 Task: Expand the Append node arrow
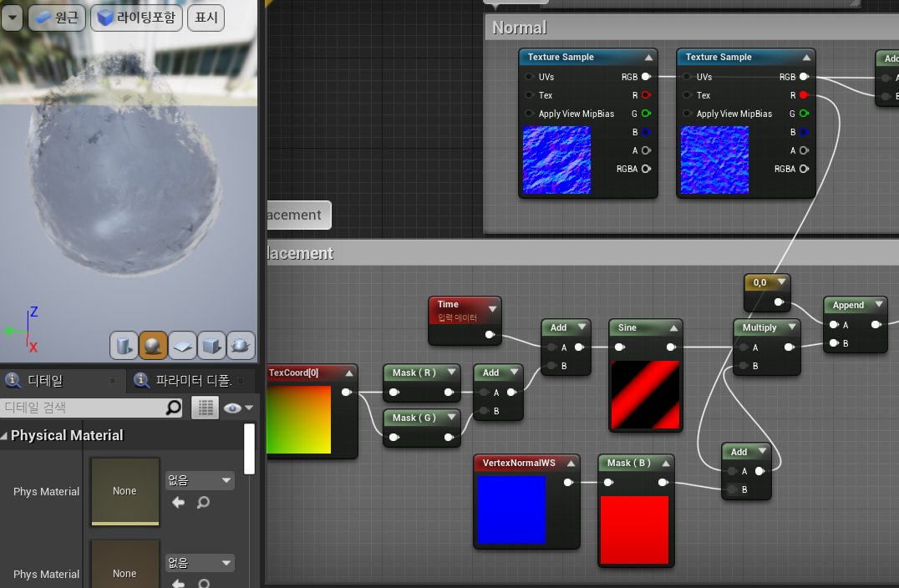point(879,304)
